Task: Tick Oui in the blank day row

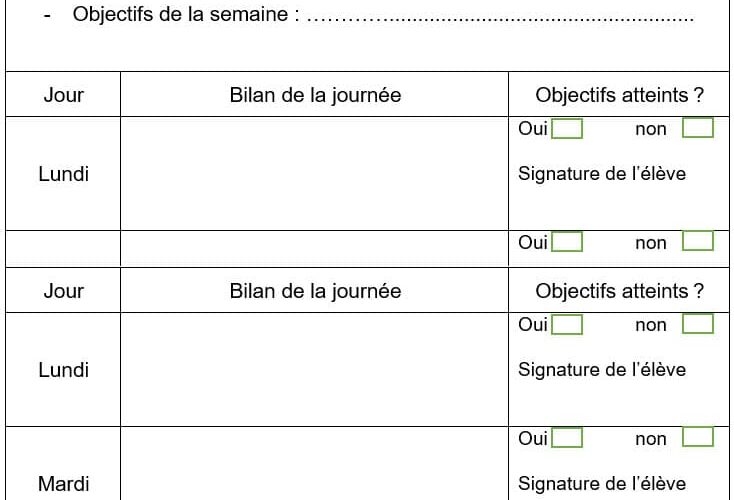Action: point(567,242)
